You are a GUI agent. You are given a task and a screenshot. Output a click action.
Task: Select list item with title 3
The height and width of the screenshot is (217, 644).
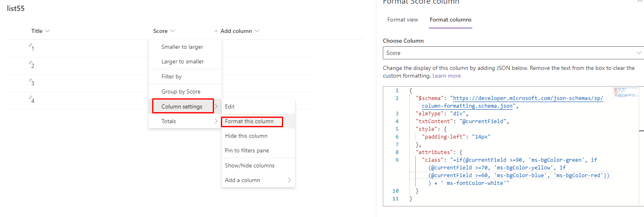tap(33, 83)
